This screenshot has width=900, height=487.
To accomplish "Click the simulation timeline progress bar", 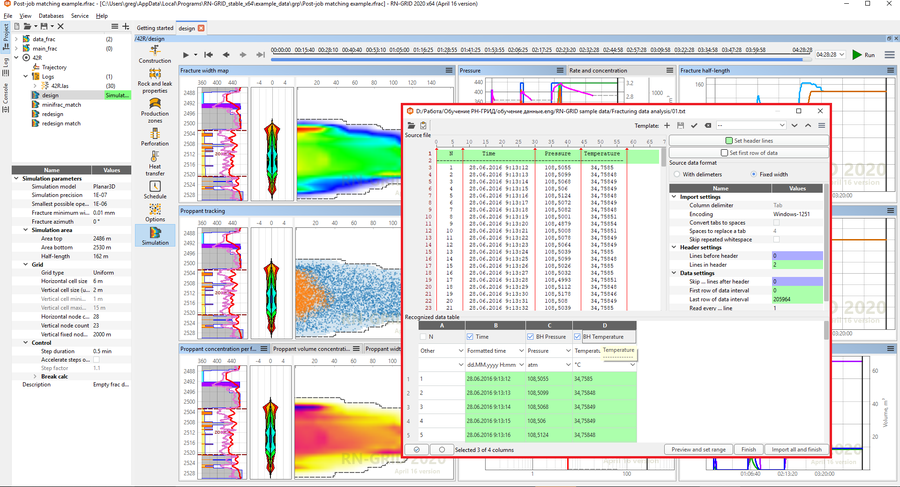I will (x=530, y=59).
